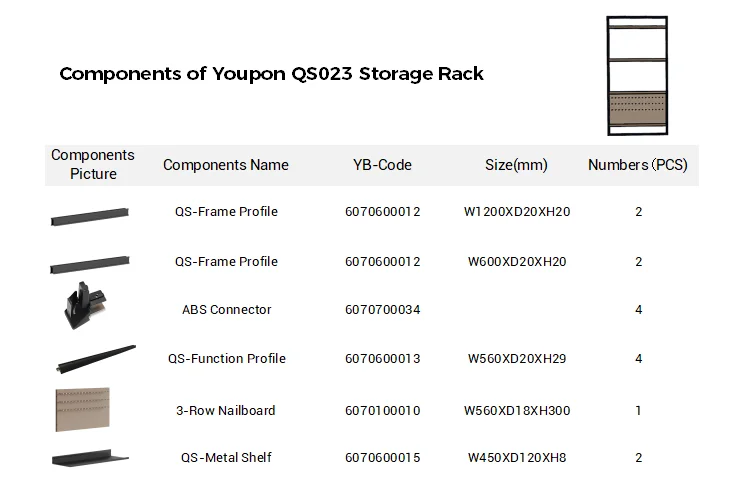Click the "Components of Youpon QS023 Storage Rack" title
The width and height of the screenshot is (750, 502).
click(x=271, y=74)
